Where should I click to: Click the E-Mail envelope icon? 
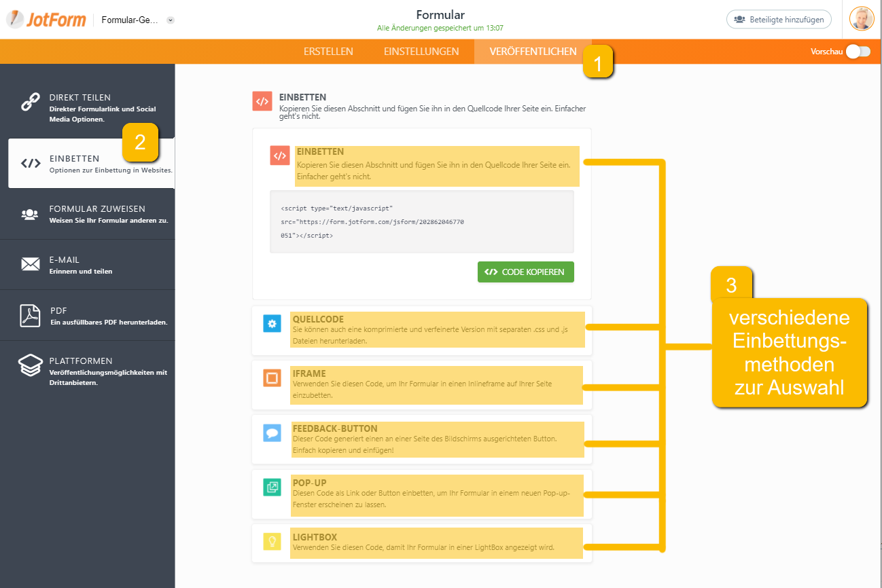tap(31, 265)
